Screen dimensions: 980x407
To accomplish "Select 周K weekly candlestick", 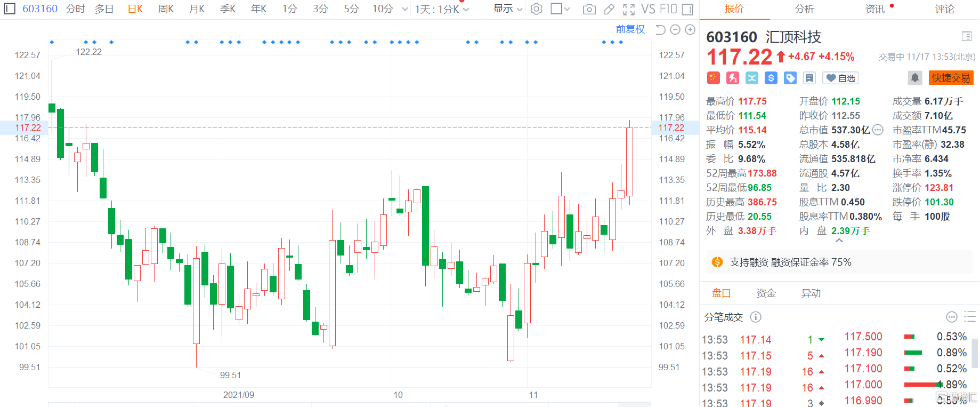I will (166, 9).
